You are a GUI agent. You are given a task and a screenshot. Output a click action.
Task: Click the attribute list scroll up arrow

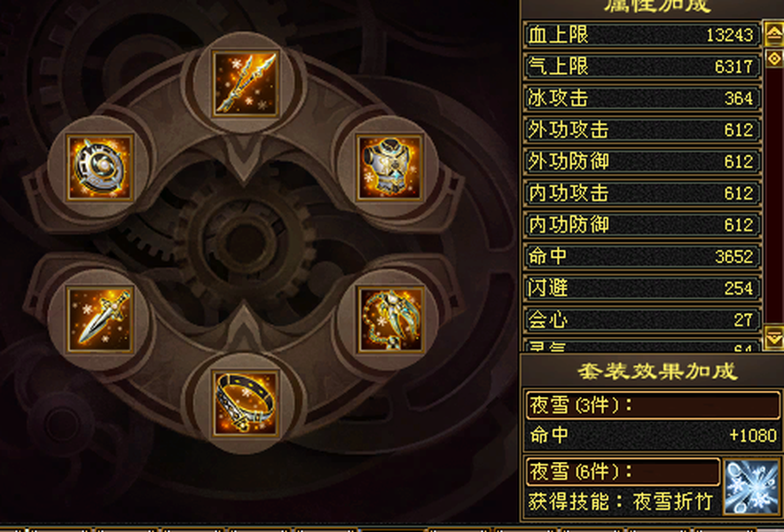(x=774, y=34)
